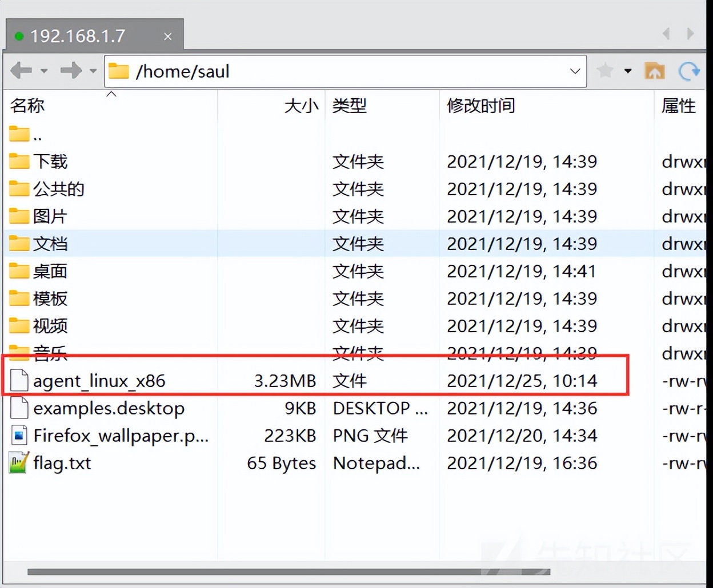Click the 9KB size cell
This screenshot has height=588, width=713.
click(301, 408)
